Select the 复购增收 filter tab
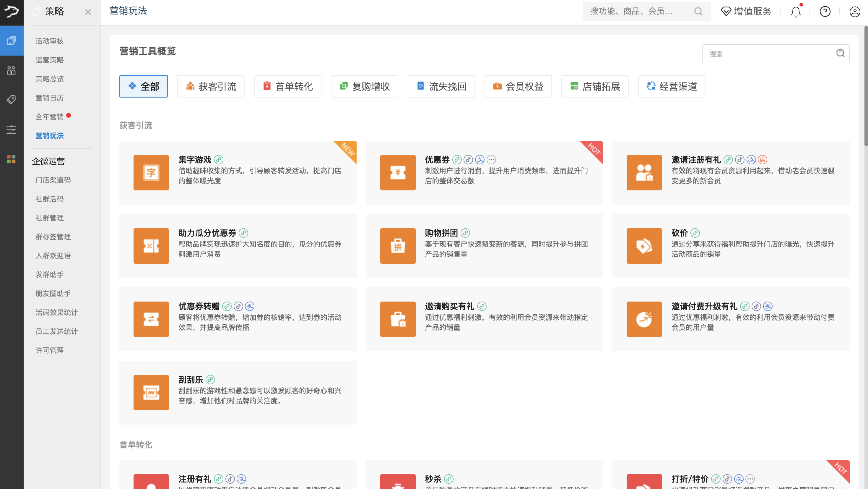The image size is (868, 489). [x=365, y=86]
